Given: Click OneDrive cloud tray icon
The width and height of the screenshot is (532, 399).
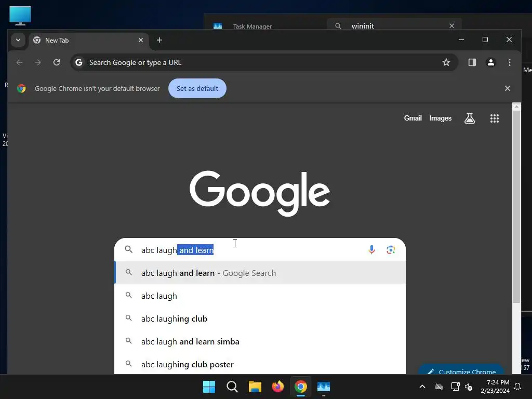Looking at the screenshot, I should click(439, 387).
